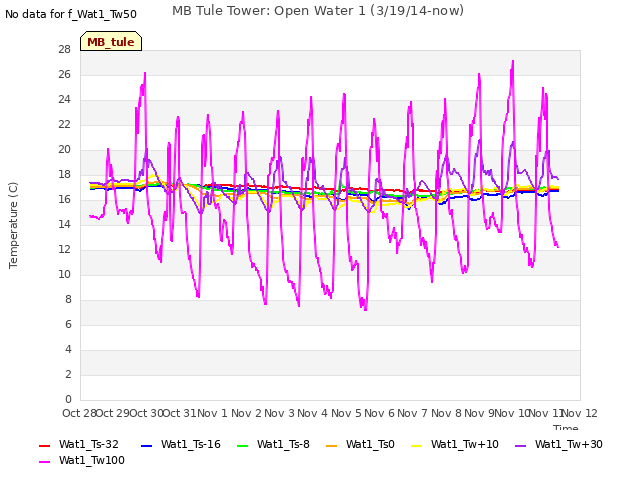This screenshot has height=480, width=640.
Task: Click the Nov 5 x-axis tick label
Action: tap(346, 413)
